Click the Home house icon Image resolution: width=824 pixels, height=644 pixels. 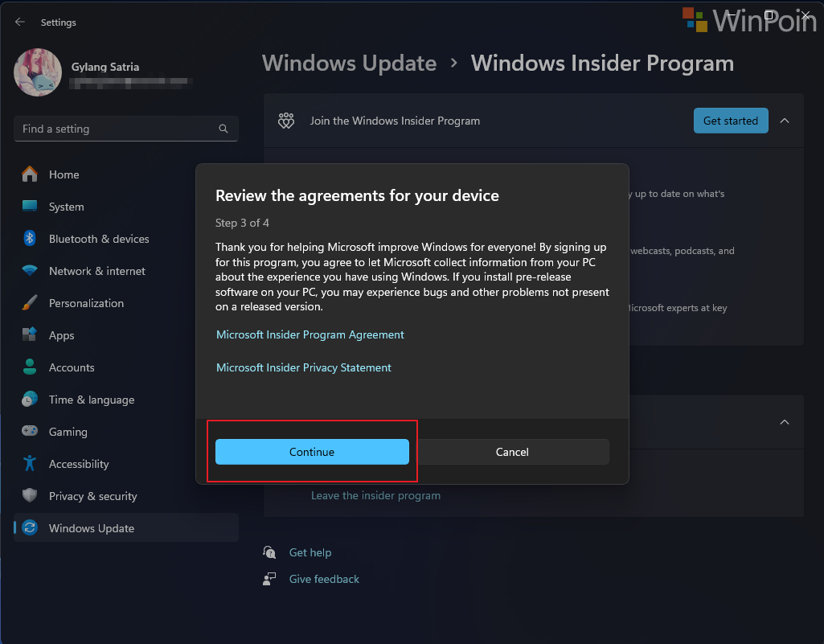[30, 174]
